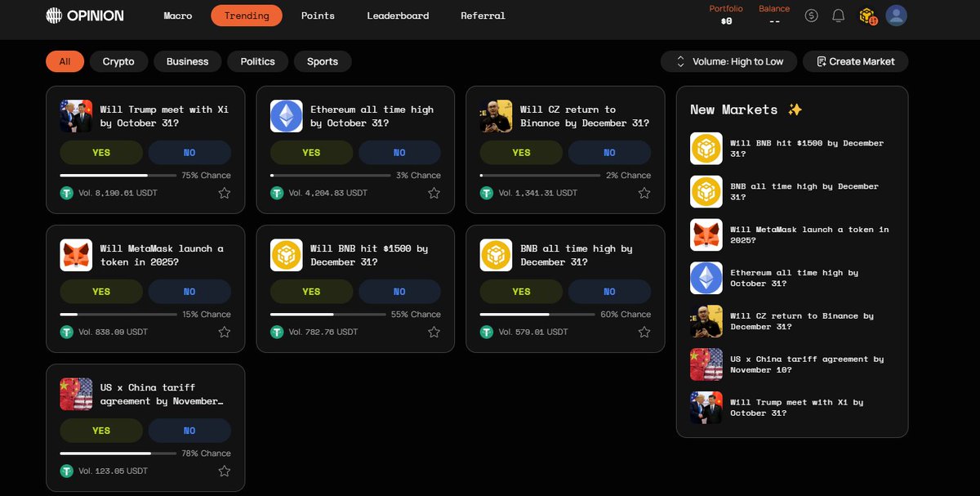The width and height of the screenshot is (980, 496).
Task: Open MetaMask fox thumbnail in New Markets
Action: tap(706, 235)
